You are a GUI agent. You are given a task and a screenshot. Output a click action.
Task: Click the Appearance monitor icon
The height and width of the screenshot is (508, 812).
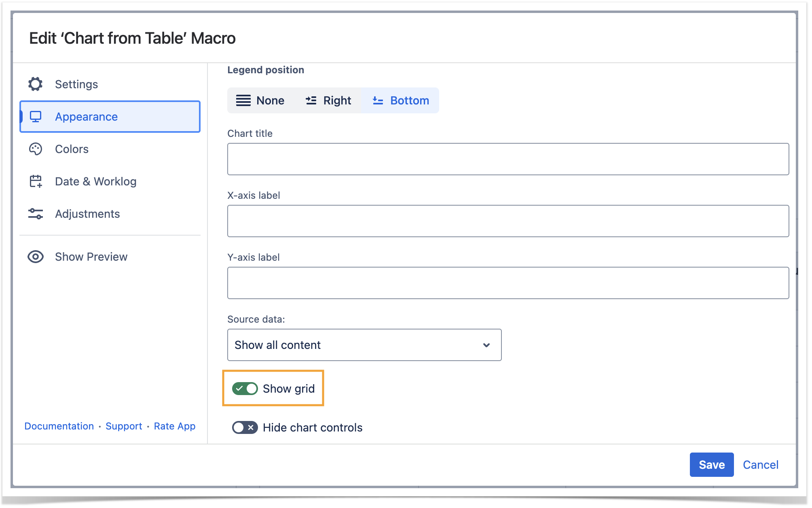click(36, 117)
